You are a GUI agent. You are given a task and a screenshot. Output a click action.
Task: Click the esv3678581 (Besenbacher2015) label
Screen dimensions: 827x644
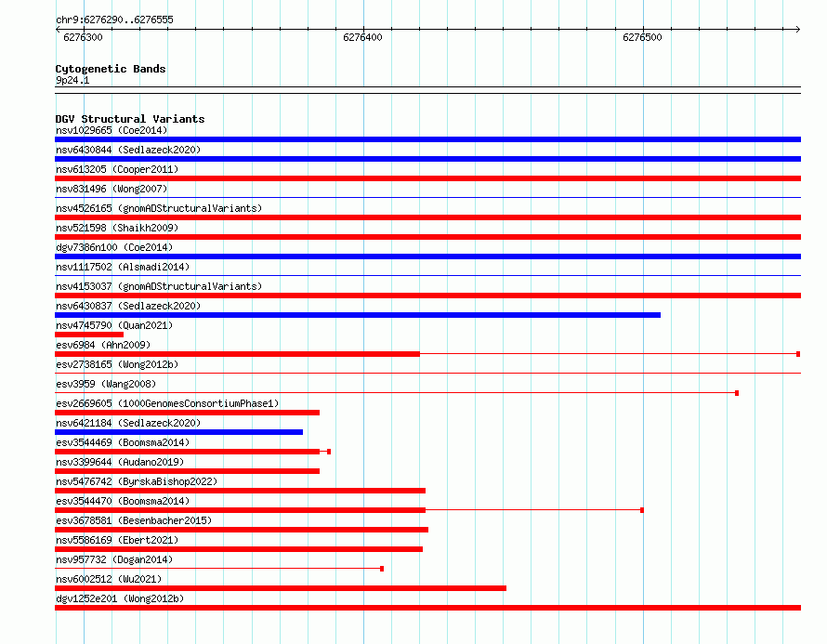pos(134,520)
